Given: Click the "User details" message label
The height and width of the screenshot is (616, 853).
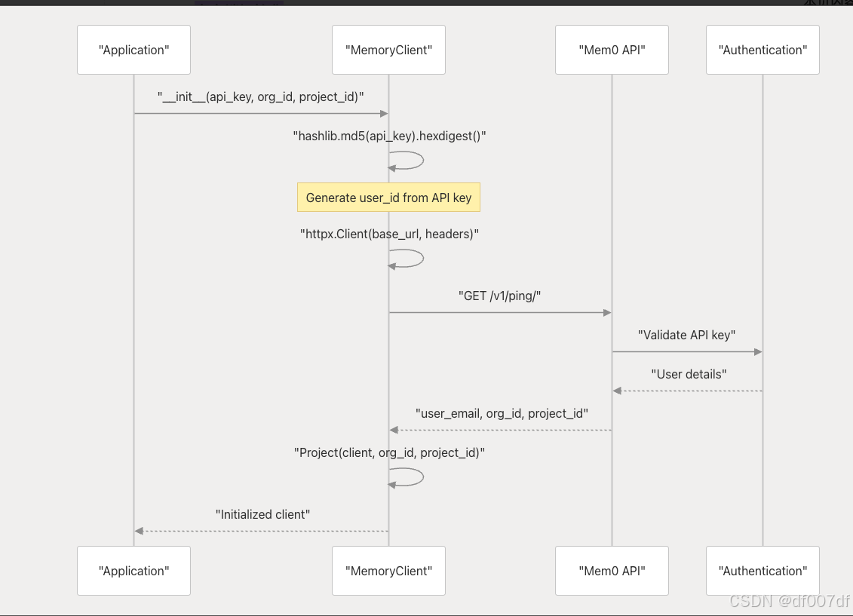Looking at the screenshot, I should (689, 374).
